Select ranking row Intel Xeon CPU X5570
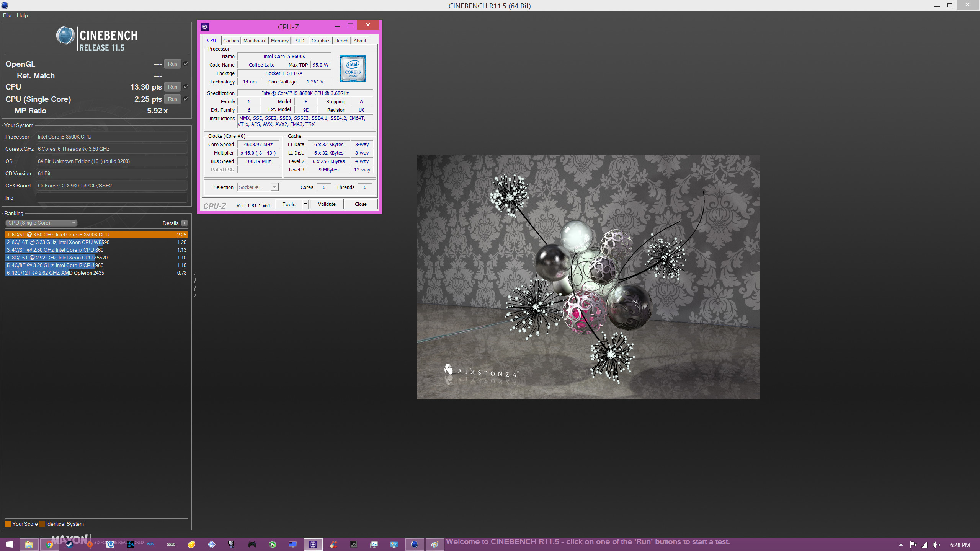Screen dimensions: 980x551 [x=97, y=258]
